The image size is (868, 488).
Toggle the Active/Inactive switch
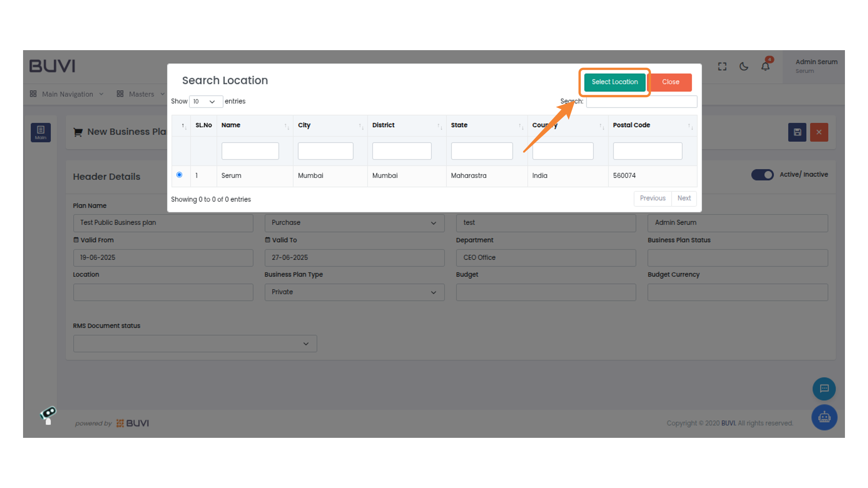[762, 174]
